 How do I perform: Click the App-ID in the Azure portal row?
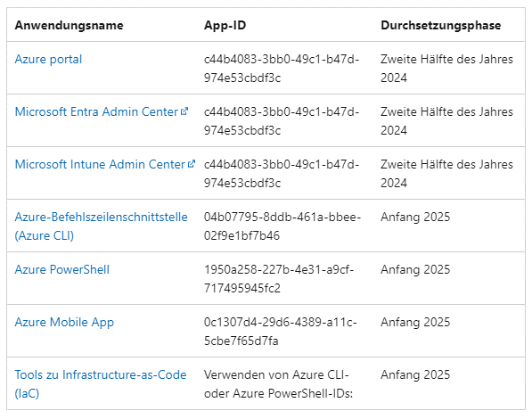(x=282, y=69)
